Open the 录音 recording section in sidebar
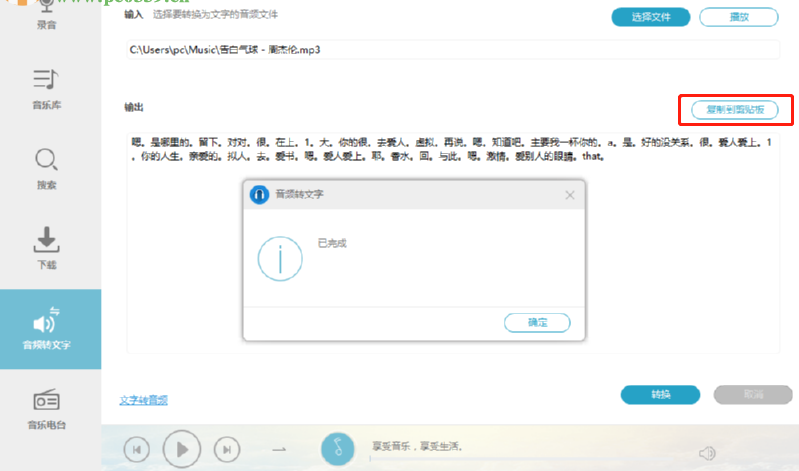 click(x=46, y=14)
